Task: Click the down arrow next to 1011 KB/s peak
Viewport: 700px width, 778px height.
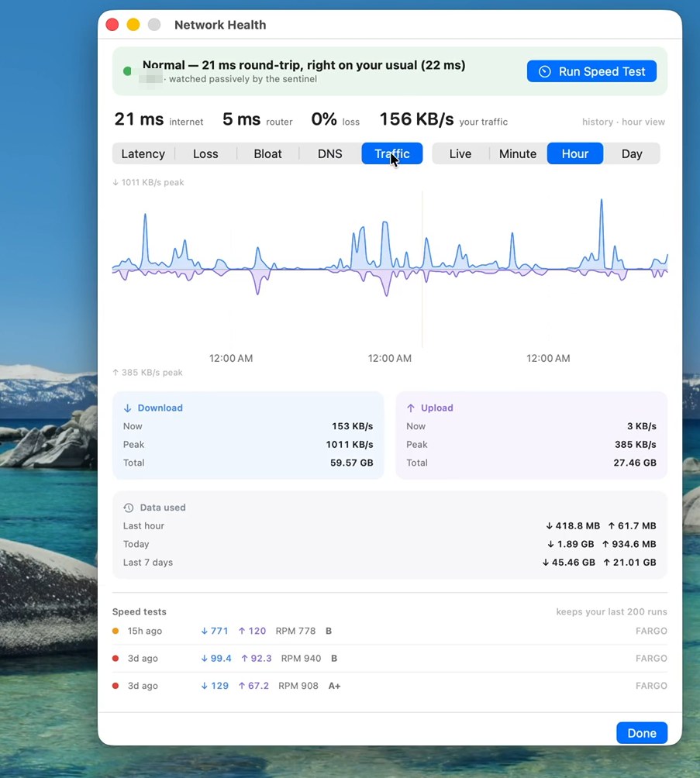Action: (x=116, y=183)
